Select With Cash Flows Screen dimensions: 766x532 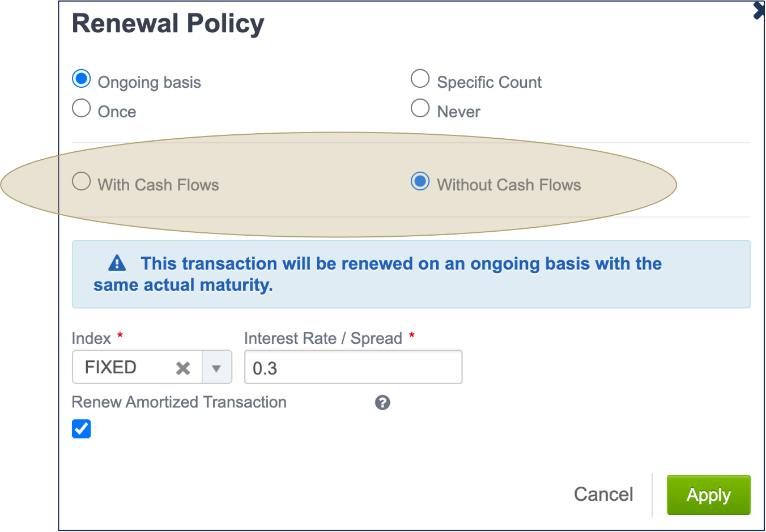click(81, 181)
